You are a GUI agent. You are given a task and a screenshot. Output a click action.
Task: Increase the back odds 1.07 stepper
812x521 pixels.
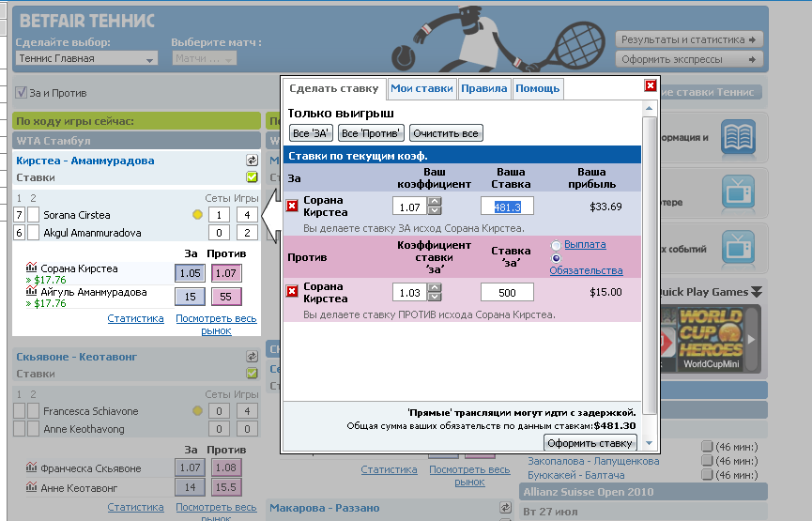click(x=435, y=202)
